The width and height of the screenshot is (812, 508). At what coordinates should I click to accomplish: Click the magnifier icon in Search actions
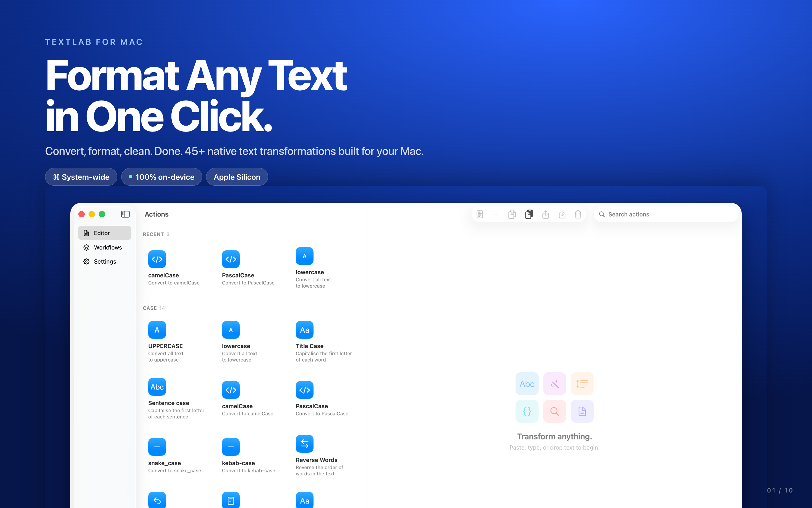(x=602, y=214)
